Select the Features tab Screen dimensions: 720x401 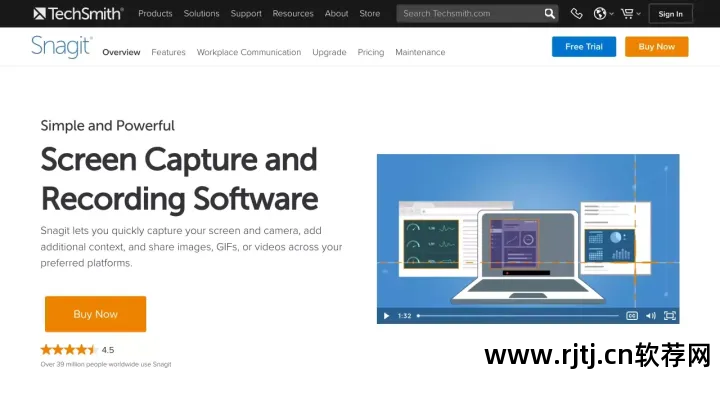pyautogui.click(x=169, y=52)
